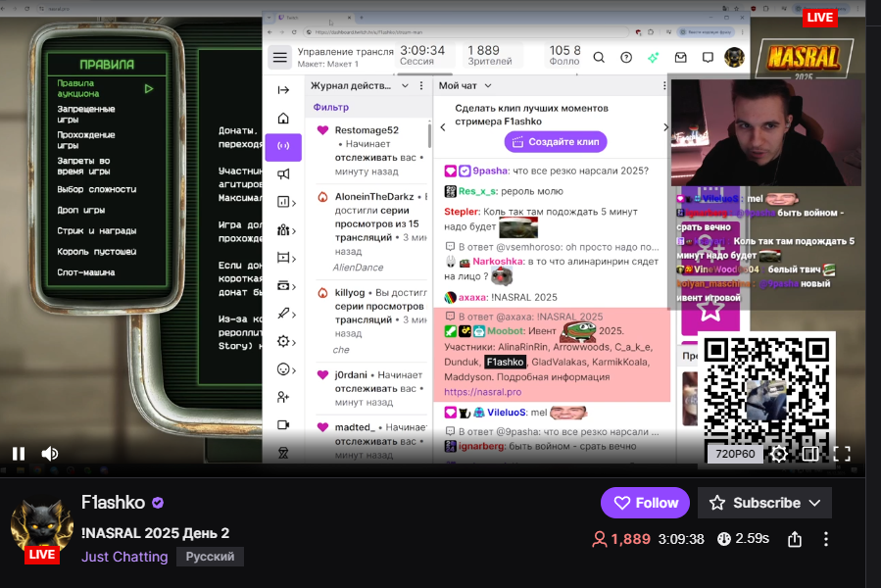The height and width of the screenshot is (588, 881).
Task: Mute the stream volume speaker icon
Action: coord(49,453)
